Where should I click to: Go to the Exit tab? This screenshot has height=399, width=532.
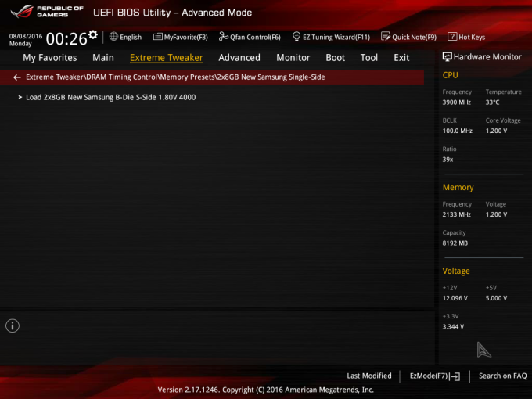401,58
